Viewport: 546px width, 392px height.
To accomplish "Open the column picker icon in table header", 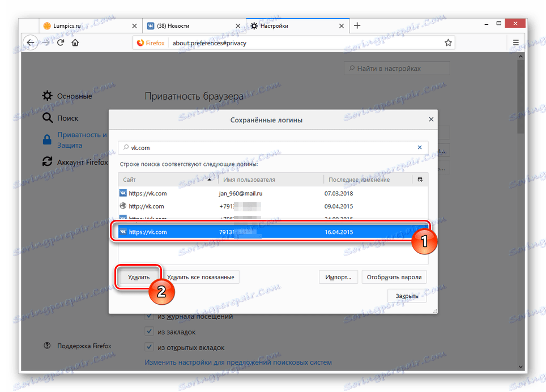I will click(x=420, y=180).
